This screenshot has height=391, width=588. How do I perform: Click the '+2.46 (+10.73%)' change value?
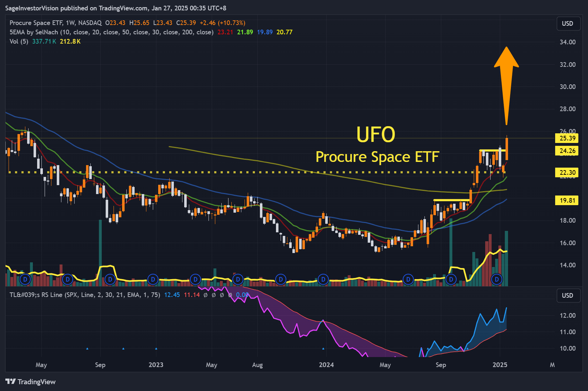click(222, 23)
